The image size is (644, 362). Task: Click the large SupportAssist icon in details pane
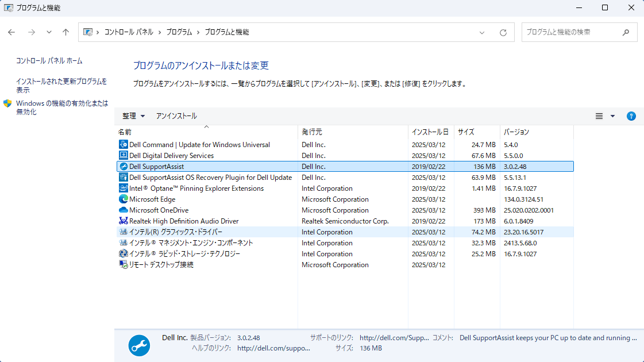point(139,345)
